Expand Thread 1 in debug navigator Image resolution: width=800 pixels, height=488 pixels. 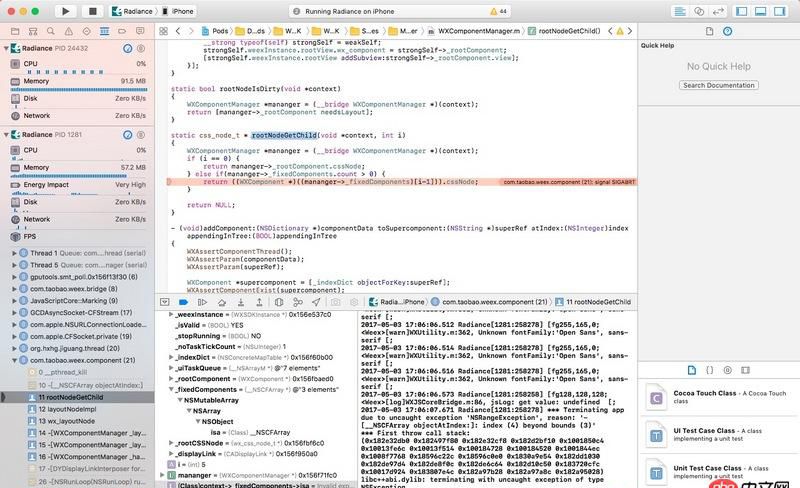14,253
